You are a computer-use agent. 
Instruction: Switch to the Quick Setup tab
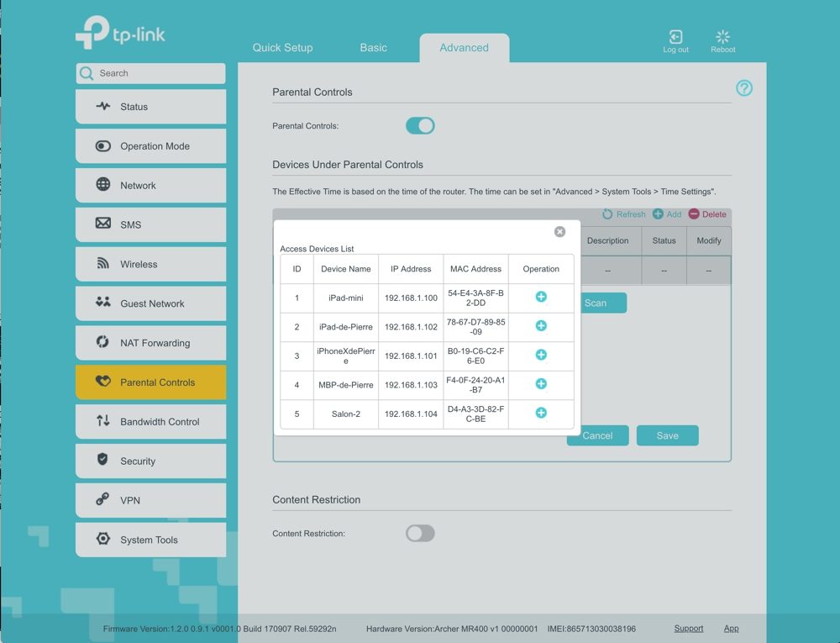coord(282,48)
